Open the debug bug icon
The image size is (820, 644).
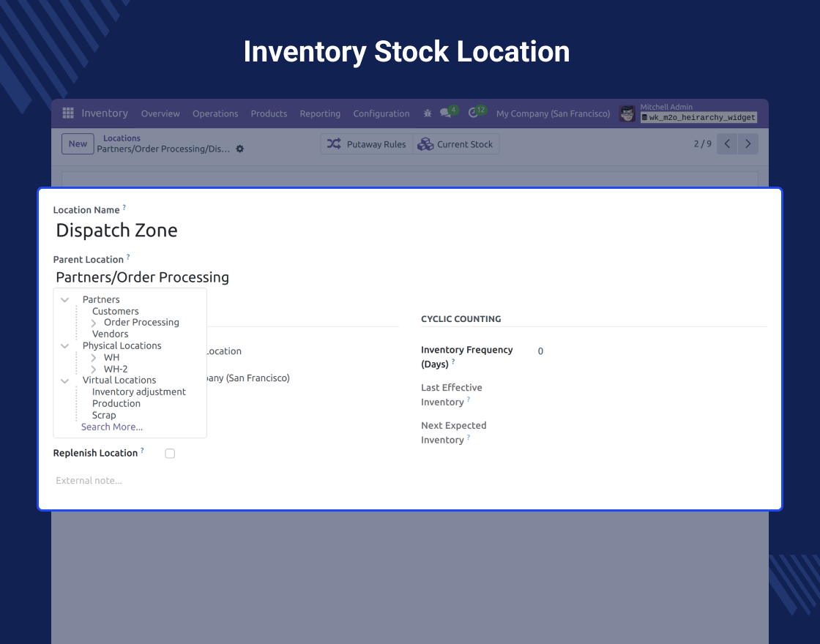pos(428,113)
